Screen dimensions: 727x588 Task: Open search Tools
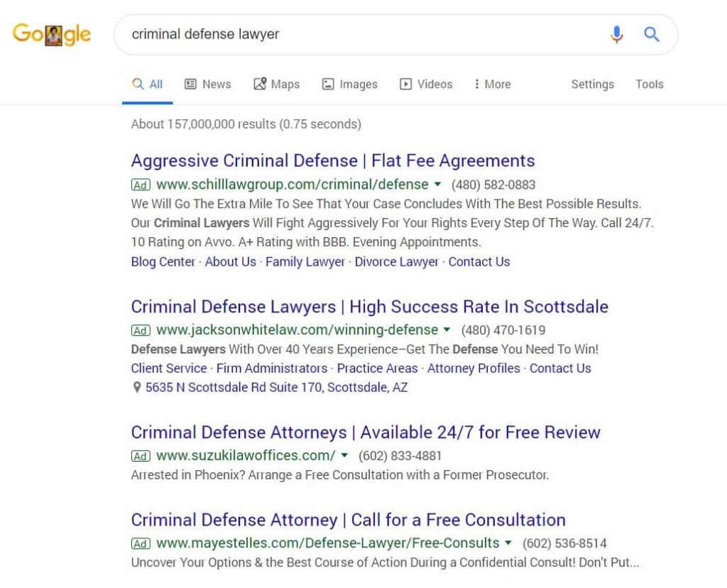[x=649, y=84]
